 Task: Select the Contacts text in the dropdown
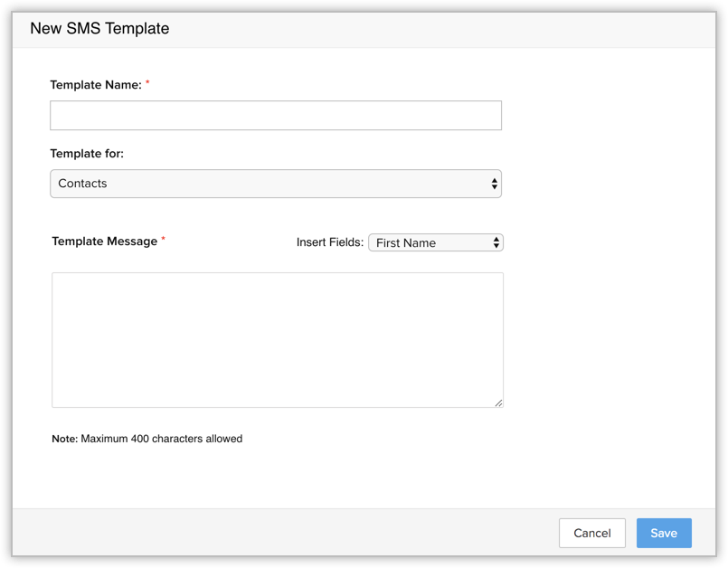point(82,184)
